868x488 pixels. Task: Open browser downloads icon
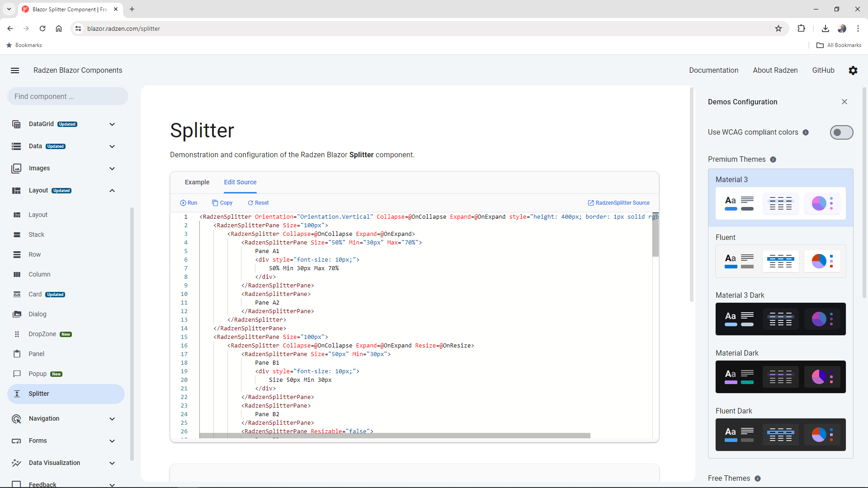click(826, 28)
